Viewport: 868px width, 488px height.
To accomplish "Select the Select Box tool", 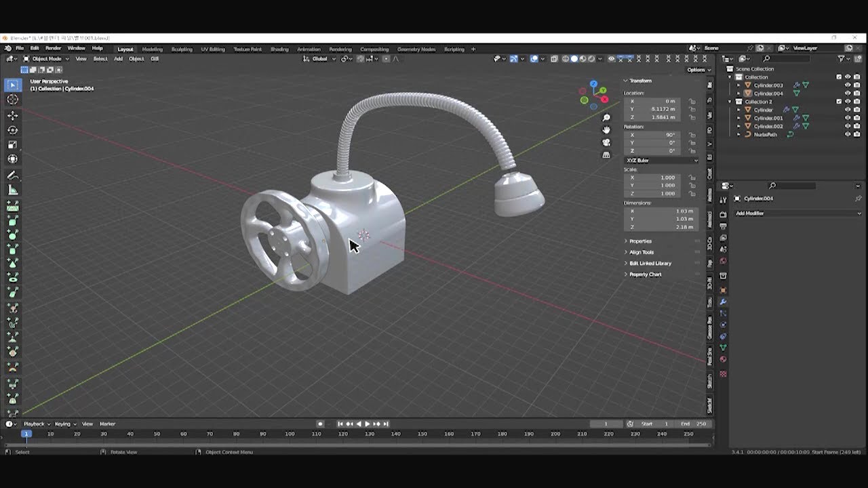I will pos(12,85).
